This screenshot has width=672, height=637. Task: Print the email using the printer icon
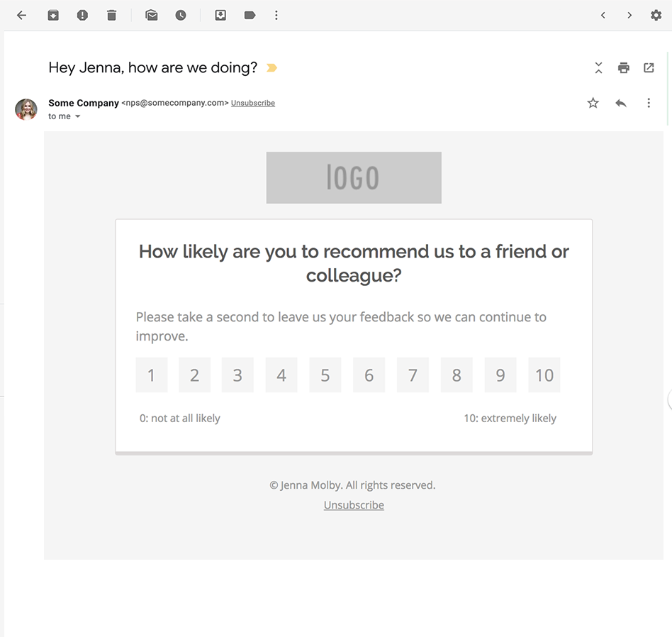[x=623, y=68]
